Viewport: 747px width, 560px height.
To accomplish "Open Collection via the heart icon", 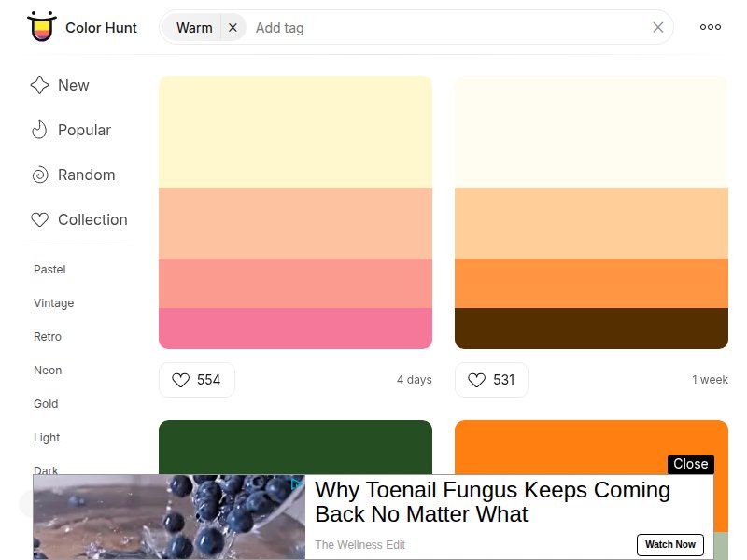I will 39,219.
